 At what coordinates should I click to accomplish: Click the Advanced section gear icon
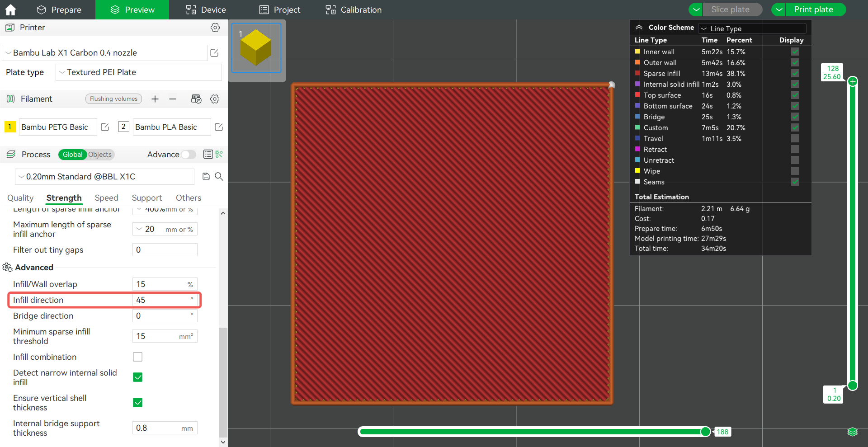(7, 268)
